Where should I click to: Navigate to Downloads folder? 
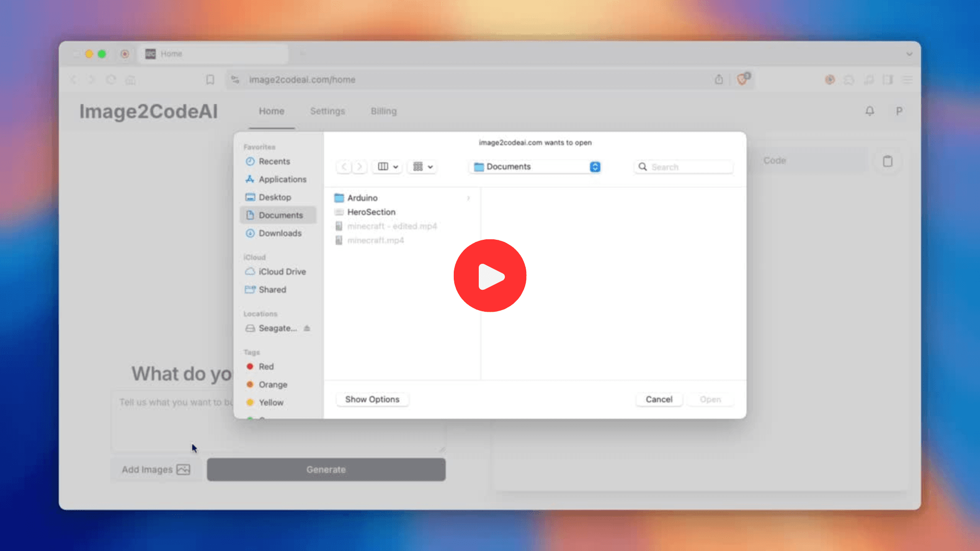click(280, 233)
